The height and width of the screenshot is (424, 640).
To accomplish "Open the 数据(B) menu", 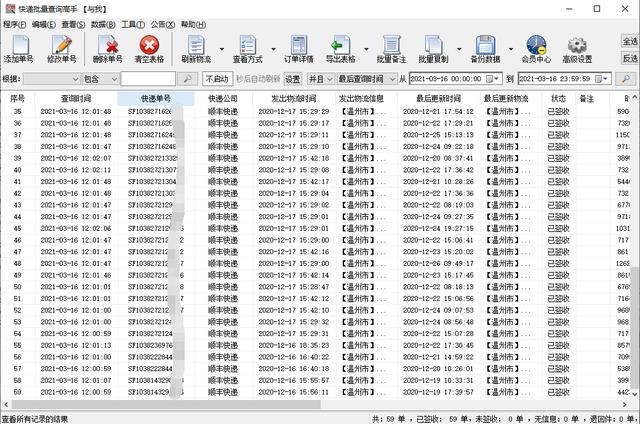I will tap(103, 24).
